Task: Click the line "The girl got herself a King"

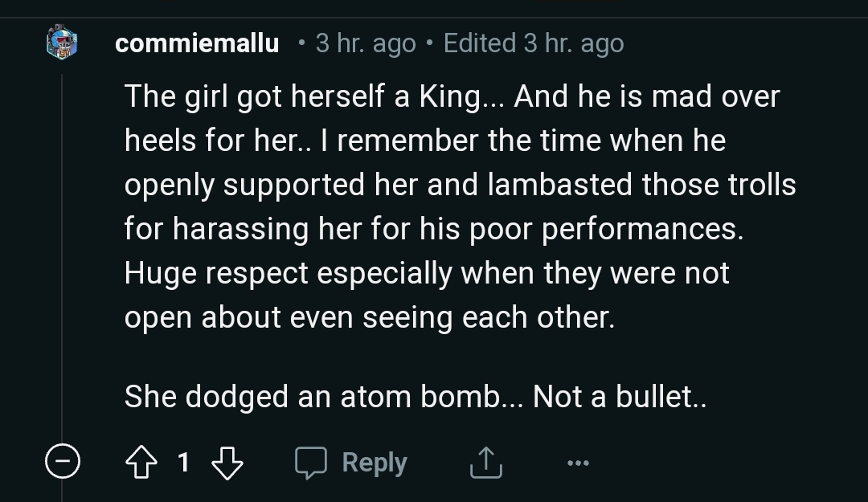Action: point(452,96)
